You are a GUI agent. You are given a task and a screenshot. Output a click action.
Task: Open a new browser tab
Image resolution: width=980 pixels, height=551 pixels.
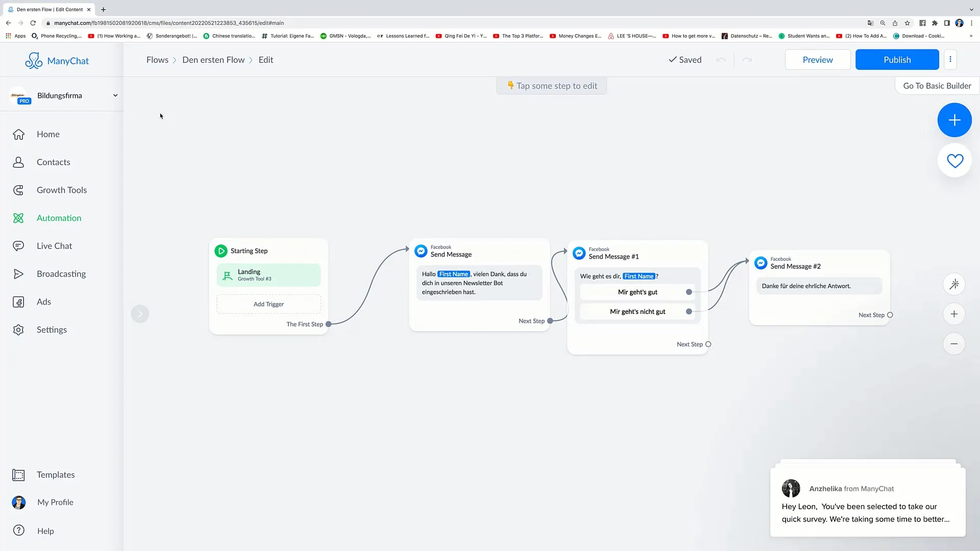(103, 9)
